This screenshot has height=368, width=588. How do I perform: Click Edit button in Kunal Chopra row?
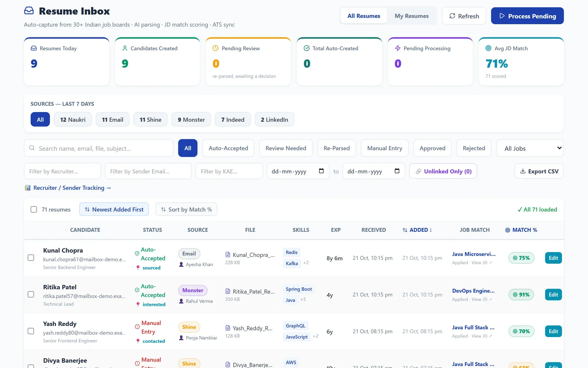pos(553,258)
